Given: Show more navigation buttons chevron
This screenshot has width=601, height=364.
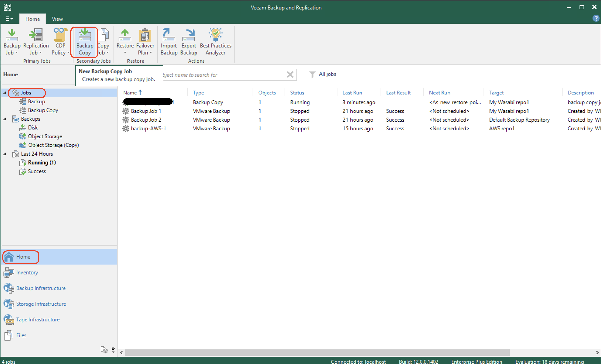Looking at the screenshot, I should click(113, 350).
